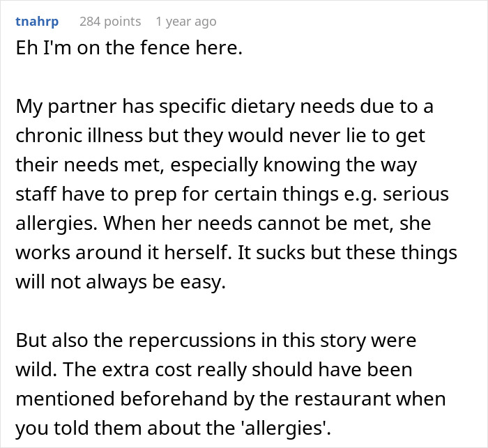Click the line 'Eh I'm on the fence here.'
This screenshot has height=448, width=488.
129,48
